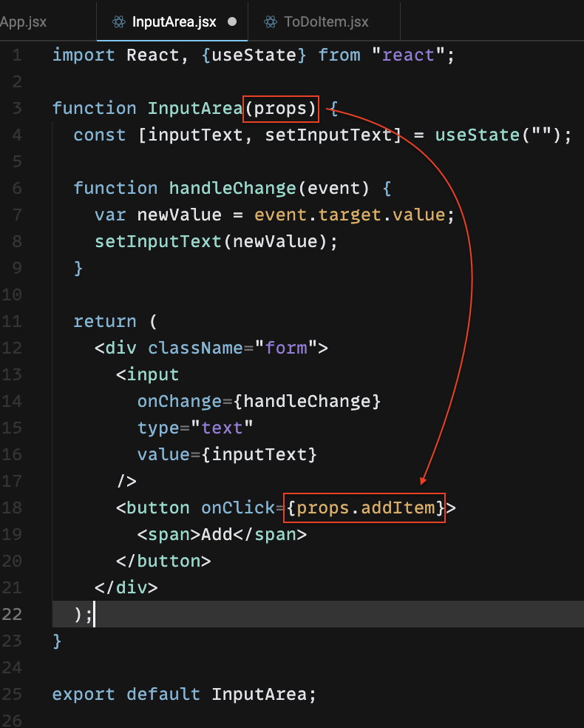Click "handleChange" in function declaration line 6
The width and height of the screenshot is (584, 728).
232,189
